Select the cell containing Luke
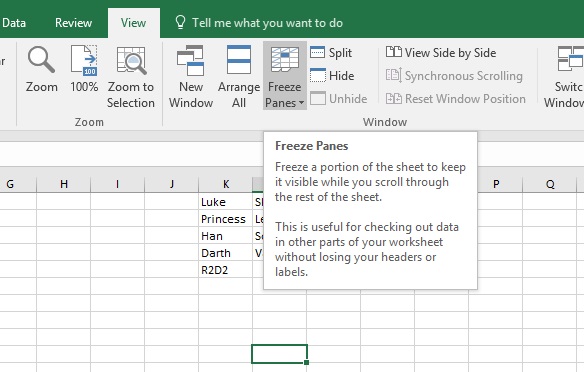The image size is (584, 372). pyautogui.click(x=226, y=201)
